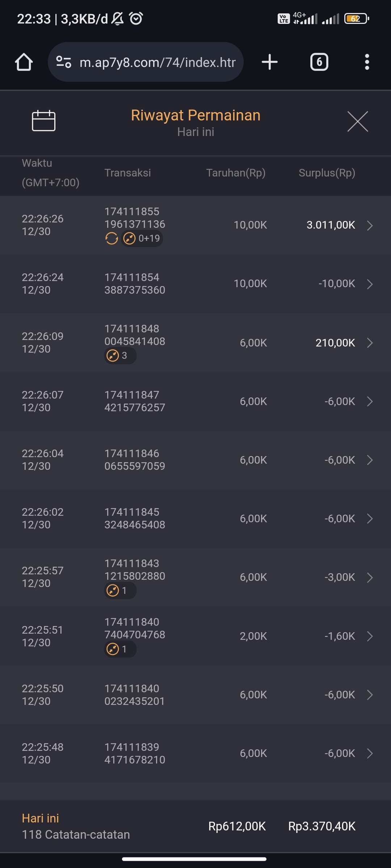Open the tab switcher showing 6 tabs
The width and height of the screenshot is (391, 868).
(x=319, y=62)
